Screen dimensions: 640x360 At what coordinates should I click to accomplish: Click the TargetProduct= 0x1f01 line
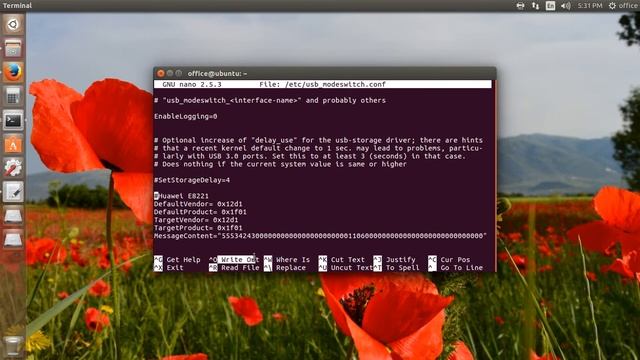tap(198, 228)
